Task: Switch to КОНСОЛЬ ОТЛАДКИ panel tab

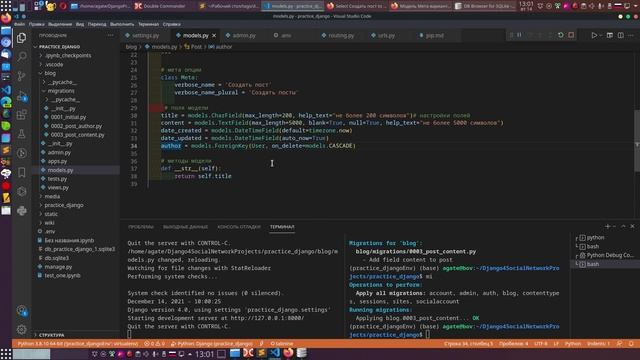Action: [239, 227]
